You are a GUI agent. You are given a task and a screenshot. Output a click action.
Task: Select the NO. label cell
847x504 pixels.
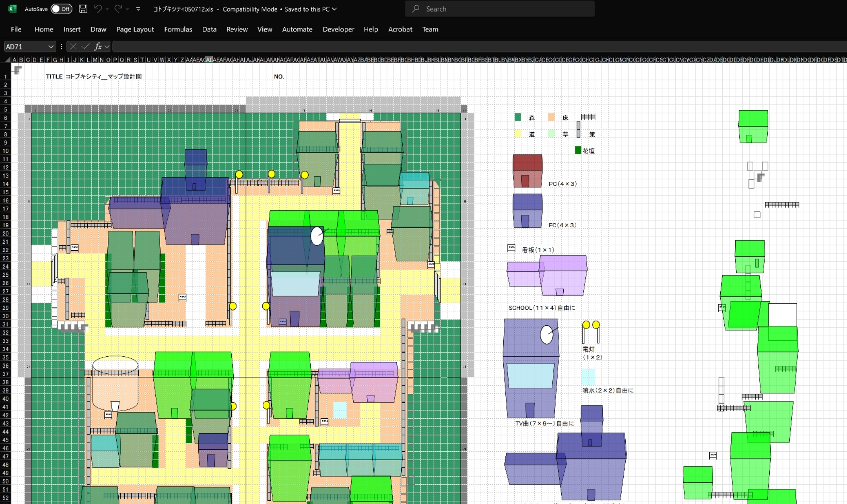279,76
